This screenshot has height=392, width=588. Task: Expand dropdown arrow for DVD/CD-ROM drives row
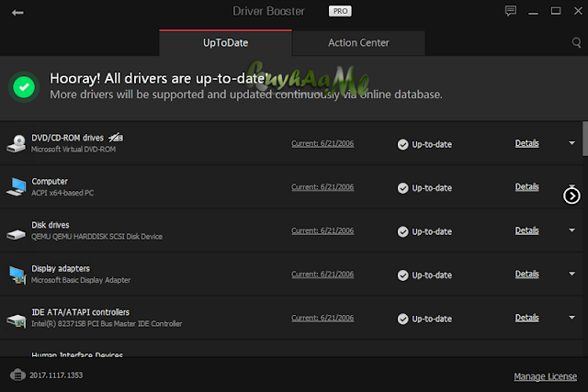(571, 143)
